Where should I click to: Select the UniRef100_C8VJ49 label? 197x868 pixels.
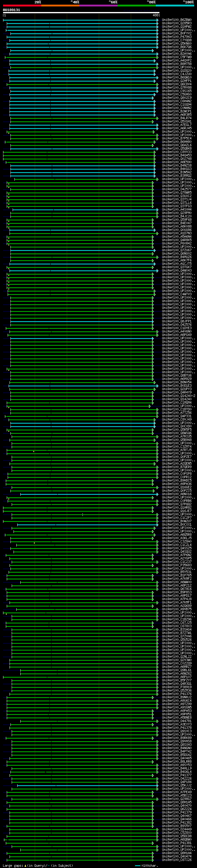[x=176, y=419]
